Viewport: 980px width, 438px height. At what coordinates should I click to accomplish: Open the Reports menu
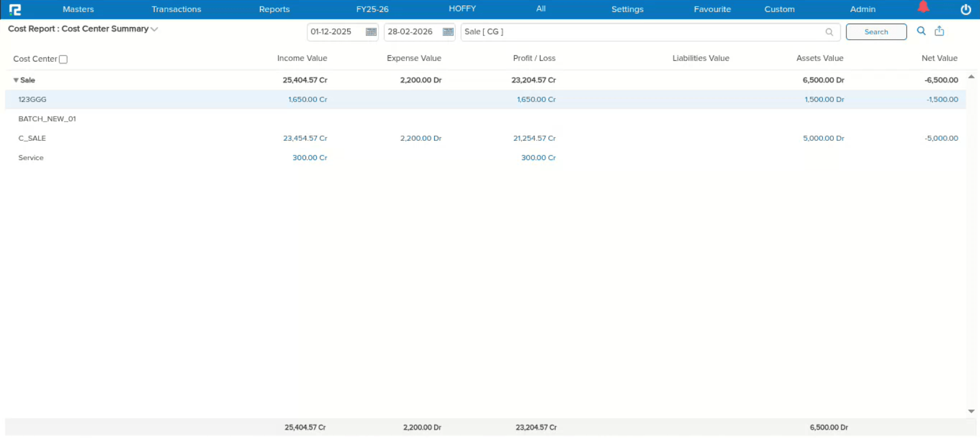point(274,9)
